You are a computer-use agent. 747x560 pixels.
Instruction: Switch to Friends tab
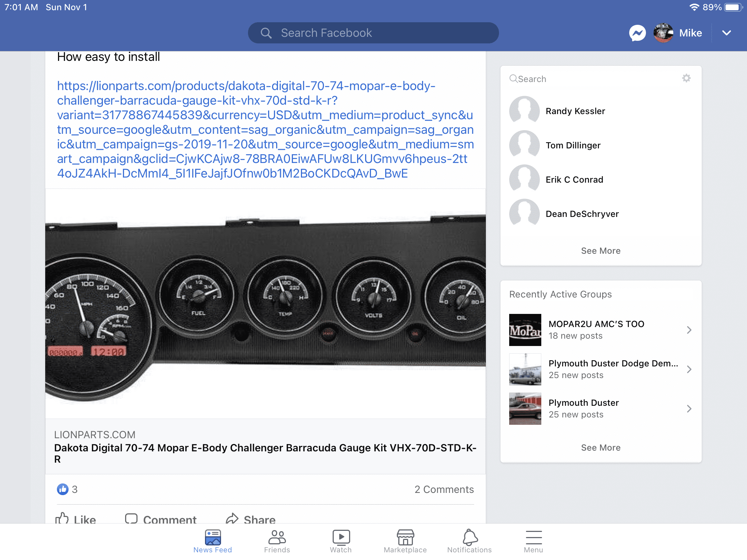click(x=277, y=541)
